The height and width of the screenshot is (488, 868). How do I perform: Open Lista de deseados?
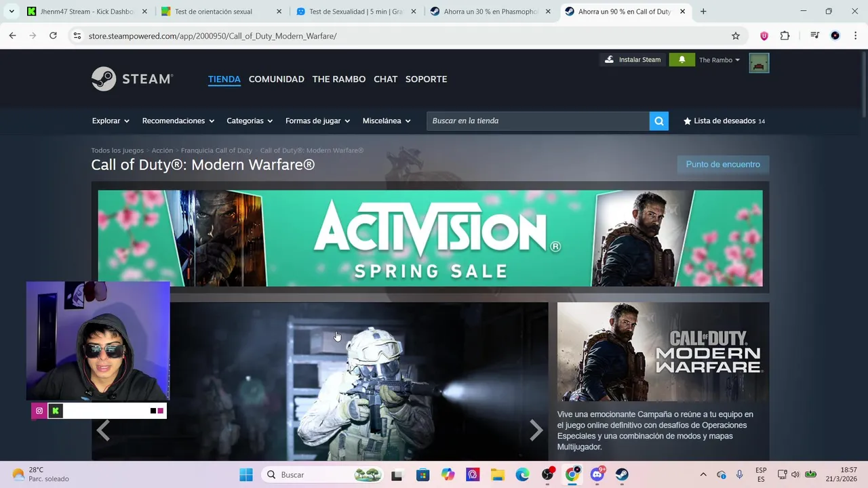tap(724, 121)
